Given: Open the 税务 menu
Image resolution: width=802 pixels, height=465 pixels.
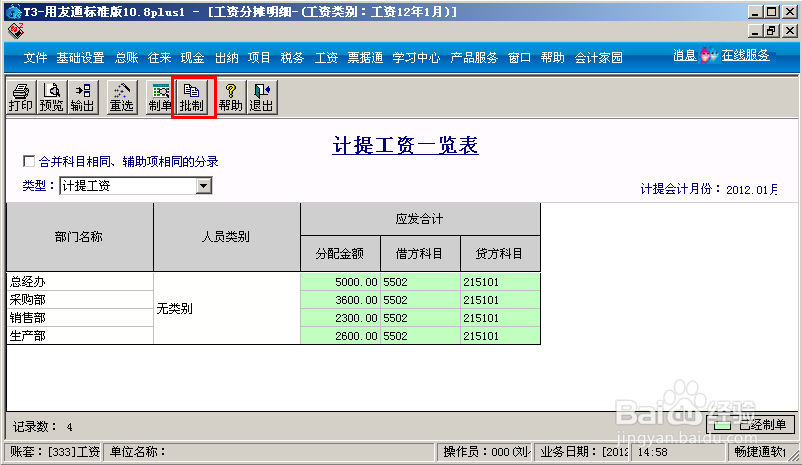Looking at the screenshot, I should pos(292,58).
